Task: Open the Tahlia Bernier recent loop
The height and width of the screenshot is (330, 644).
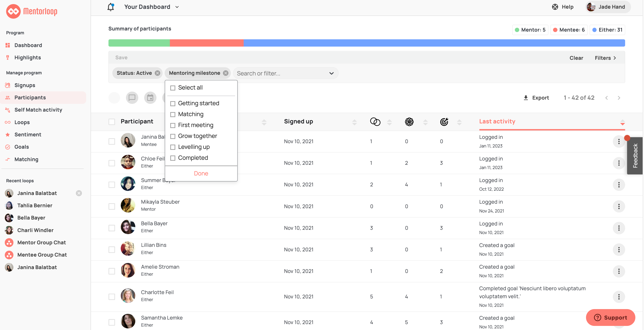Action: coord(35,205)
